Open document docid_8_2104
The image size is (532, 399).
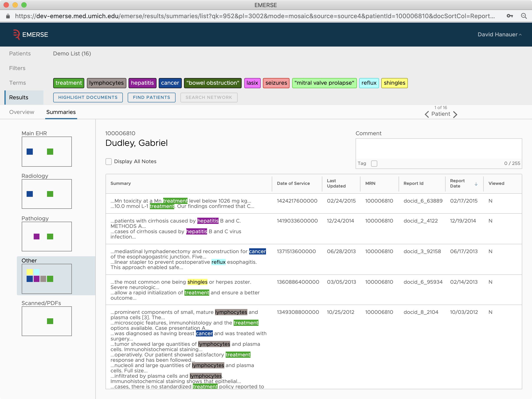(421, 312)
